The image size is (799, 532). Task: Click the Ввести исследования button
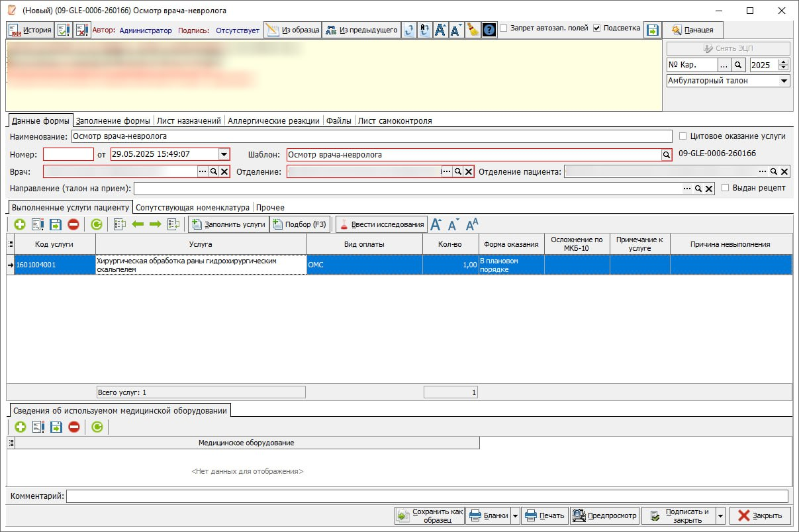[x=381, y=224]
